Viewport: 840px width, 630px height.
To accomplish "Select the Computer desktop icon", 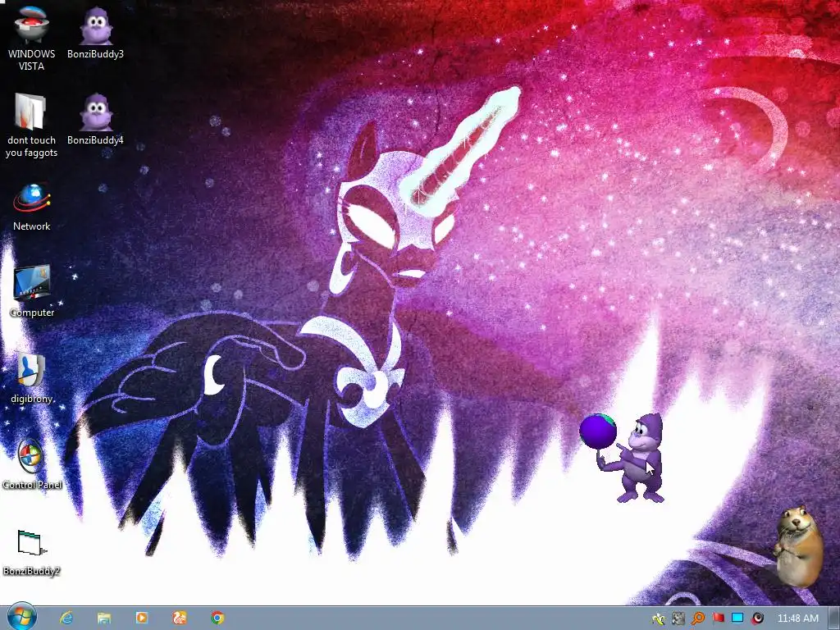I will [32, 291].
